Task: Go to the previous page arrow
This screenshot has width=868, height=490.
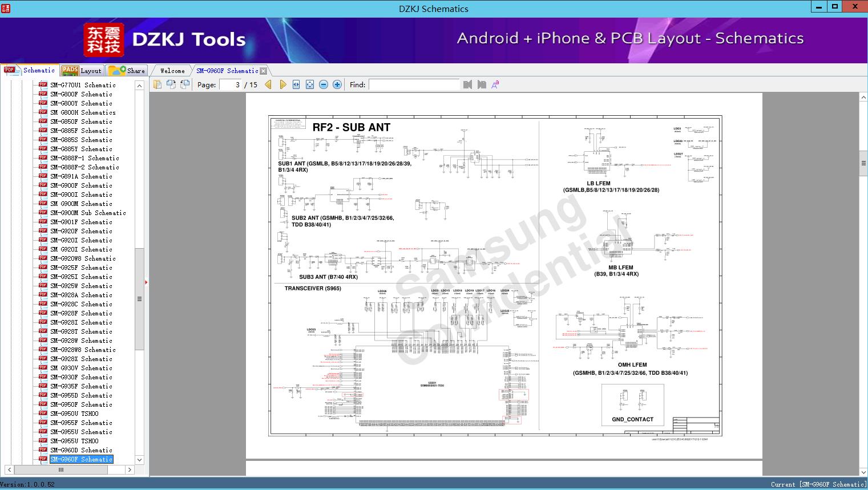Action: (x=269, y=84)
